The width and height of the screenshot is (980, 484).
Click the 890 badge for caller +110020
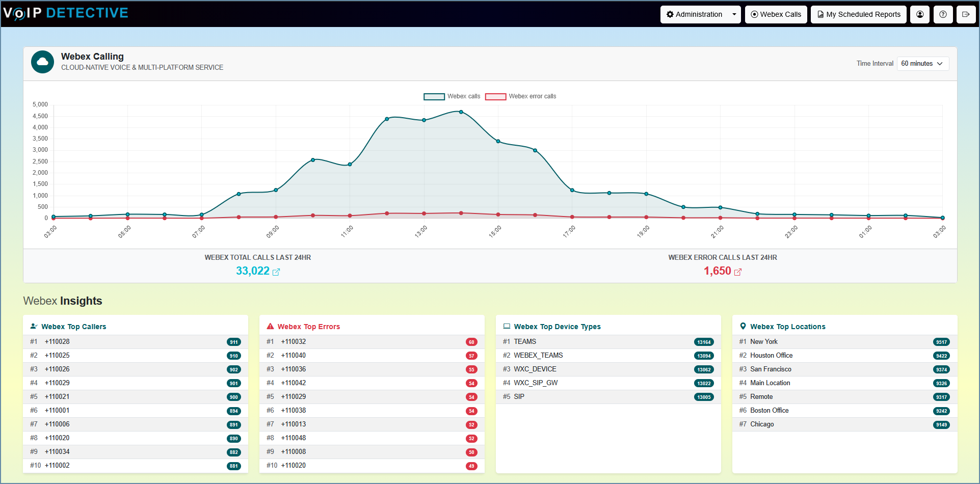coord(234,439)
